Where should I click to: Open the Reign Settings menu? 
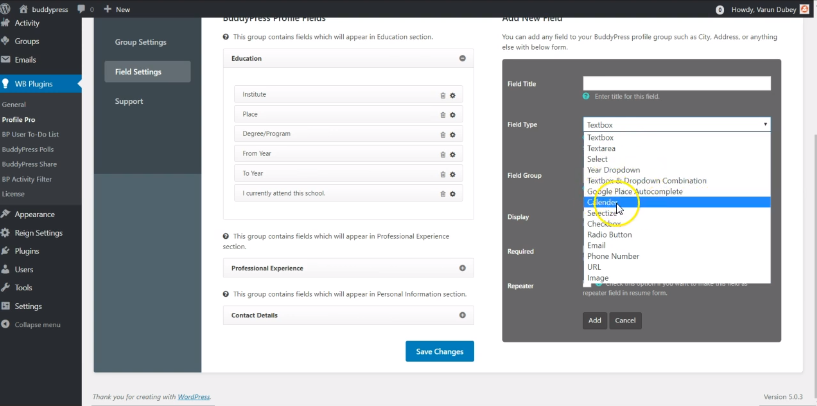pos(38,233)
